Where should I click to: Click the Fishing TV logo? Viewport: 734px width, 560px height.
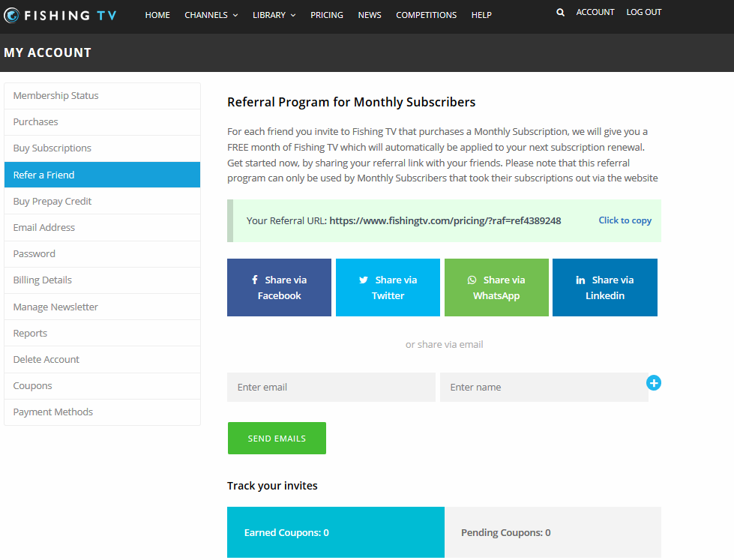coord(60,16)
